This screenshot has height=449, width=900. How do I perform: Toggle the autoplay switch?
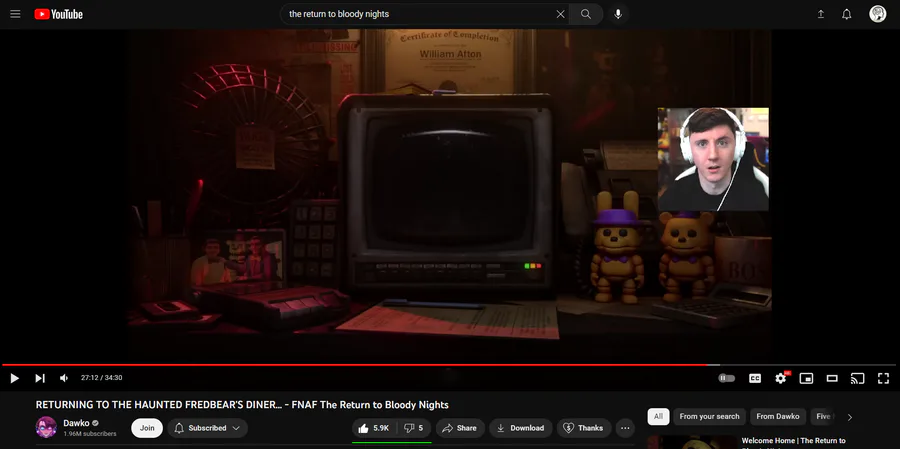point(727,378)
